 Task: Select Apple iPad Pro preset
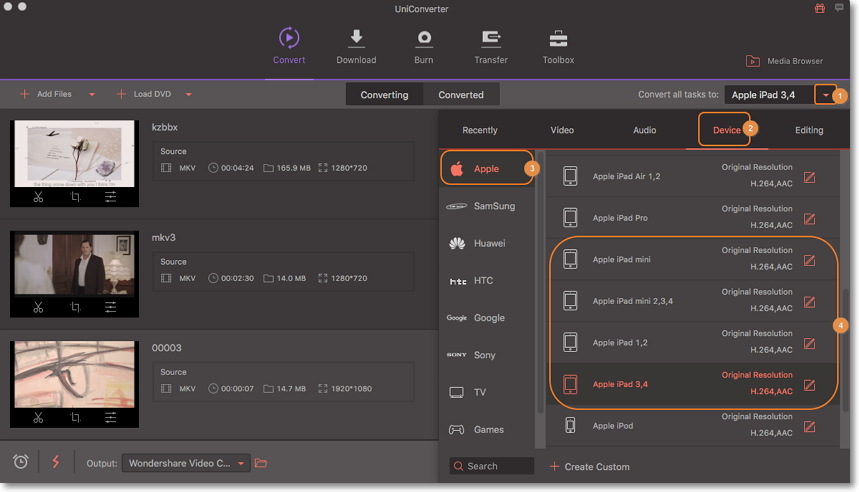point(692,218)
